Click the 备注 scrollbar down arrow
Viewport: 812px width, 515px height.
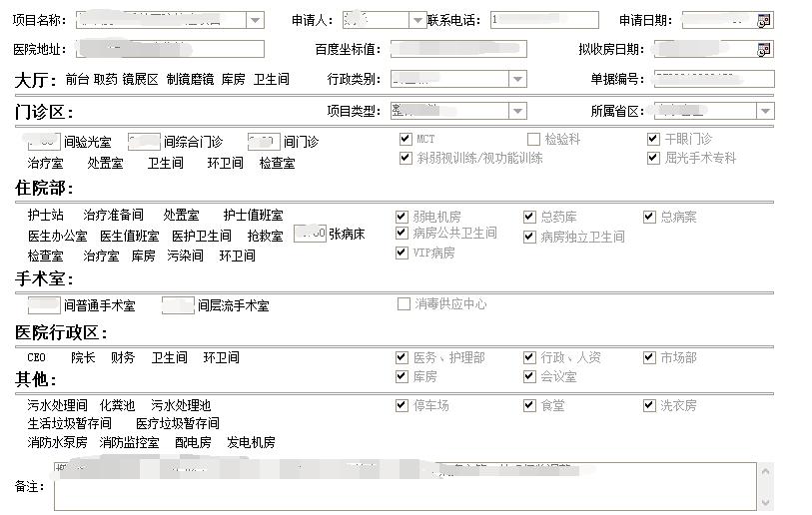[x=766, y=503]
